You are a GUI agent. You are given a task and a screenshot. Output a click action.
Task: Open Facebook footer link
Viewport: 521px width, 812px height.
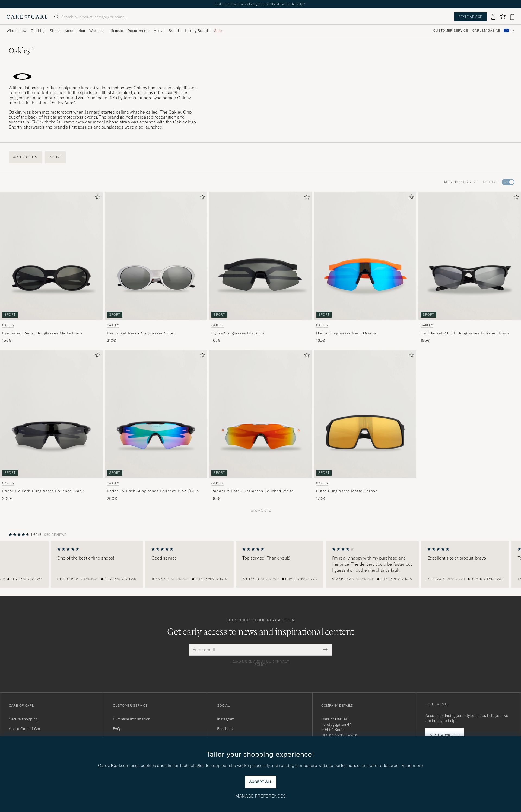point(225,729)
